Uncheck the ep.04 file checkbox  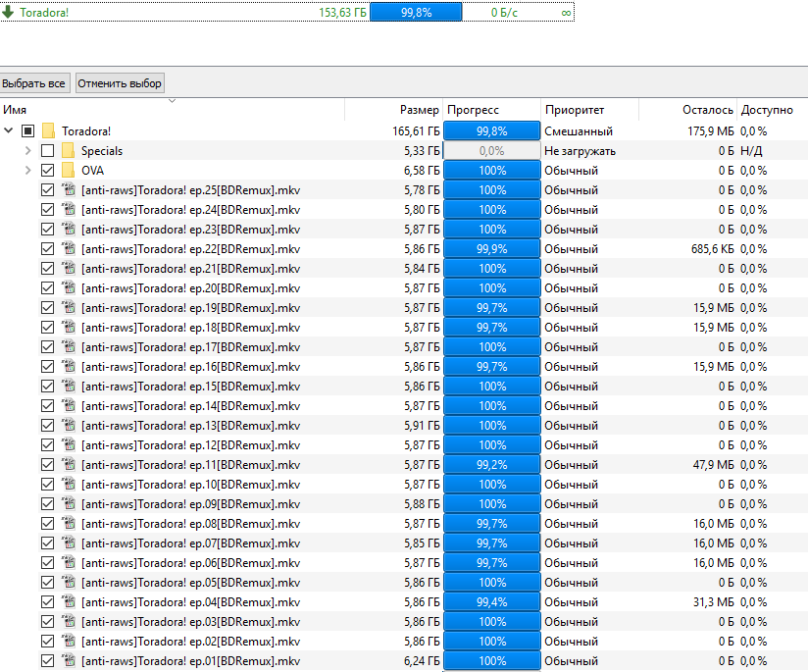[47, 602]
